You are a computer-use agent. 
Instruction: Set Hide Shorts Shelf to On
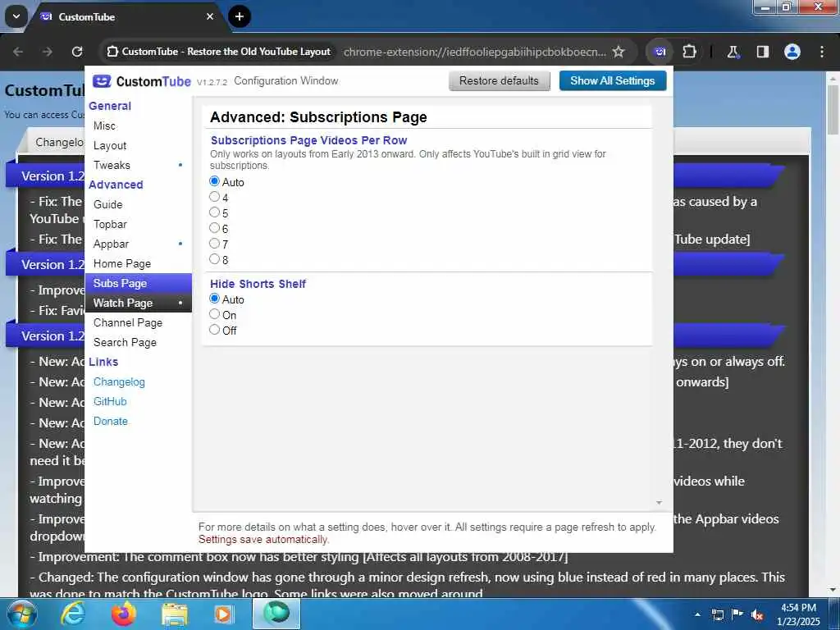(x=214, y=314)
